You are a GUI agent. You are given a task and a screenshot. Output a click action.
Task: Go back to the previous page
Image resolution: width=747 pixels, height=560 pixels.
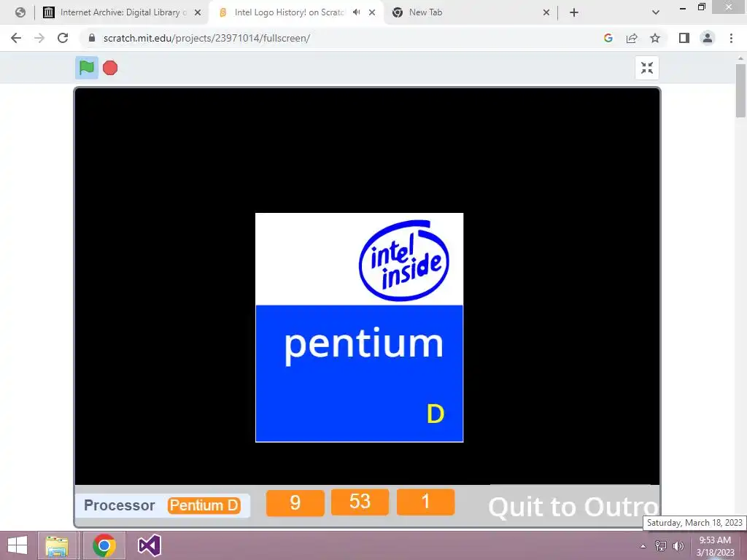[16, 38]
